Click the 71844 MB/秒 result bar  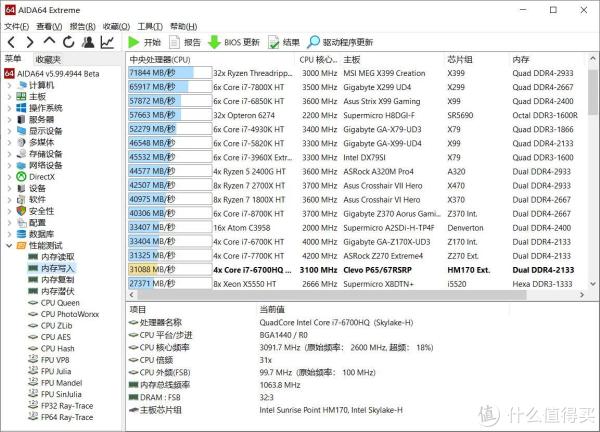tap(170, 73)
